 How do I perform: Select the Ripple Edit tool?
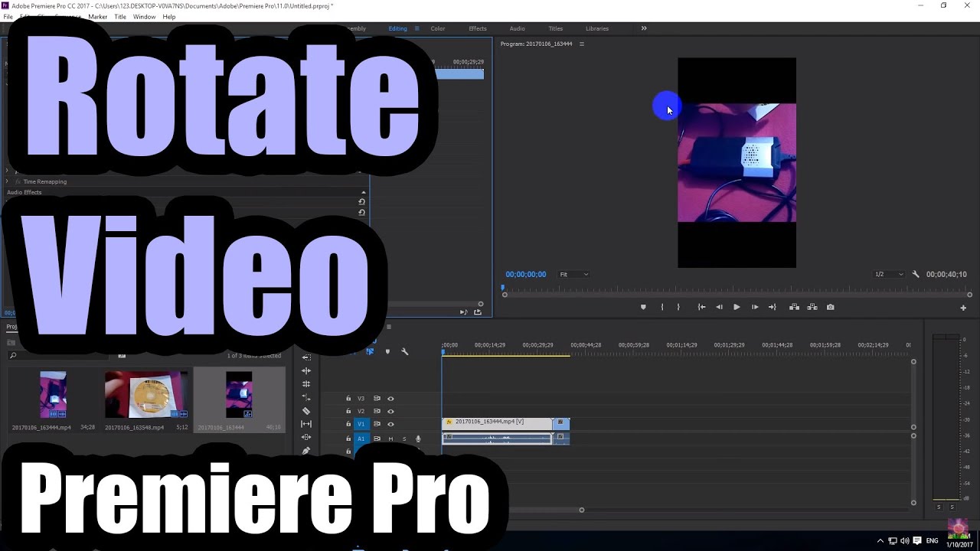pos(306,370)
